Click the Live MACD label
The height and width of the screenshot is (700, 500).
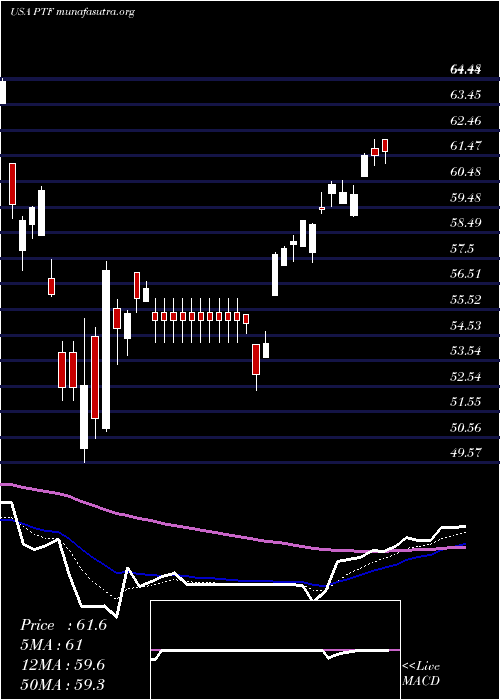421,674
